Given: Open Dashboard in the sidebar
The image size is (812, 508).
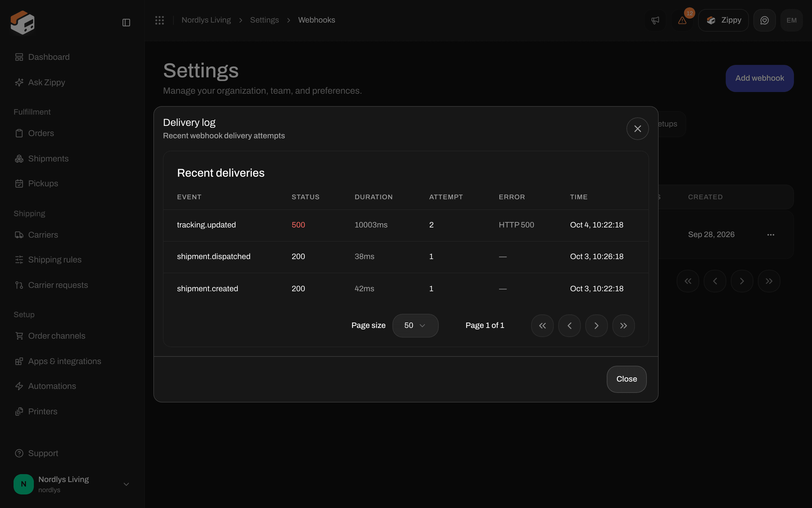Looking at the screenshot, I should (x=72, y=57).
